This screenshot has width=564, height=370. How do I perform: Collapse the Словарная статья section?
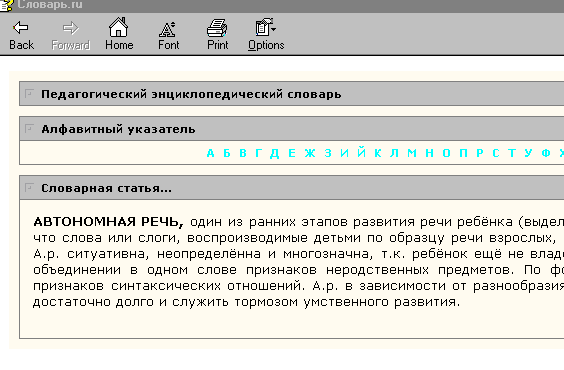29,187
